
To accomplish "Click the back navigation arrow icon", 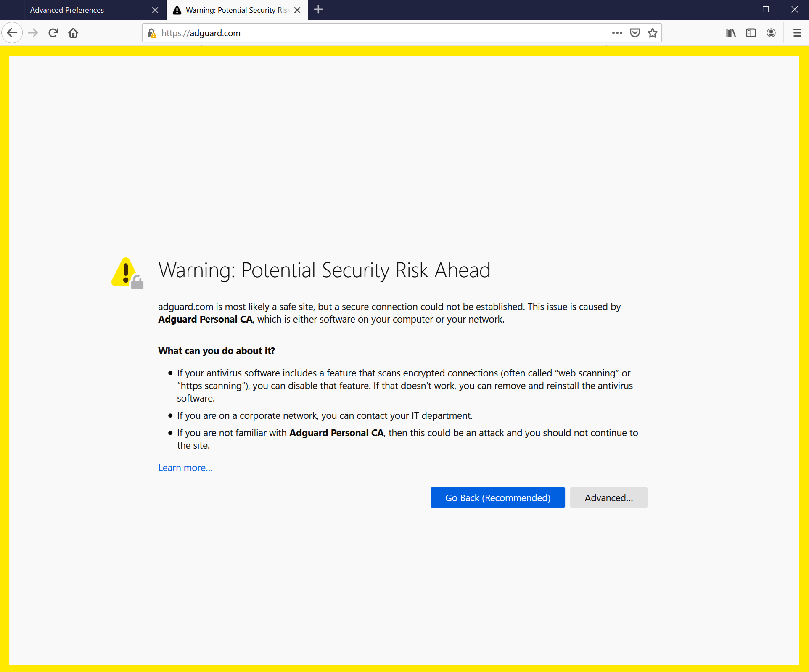I will pyautogui.click(x=13, y=32).
